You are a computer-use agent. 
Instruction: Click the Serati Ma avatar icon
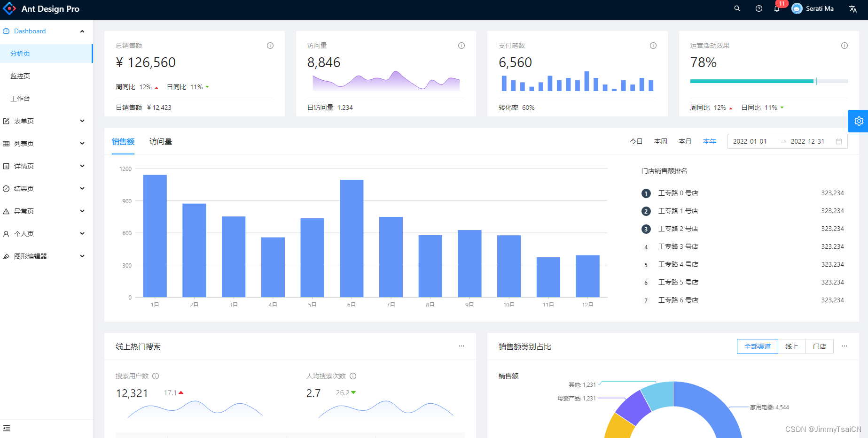click(797, 8)
